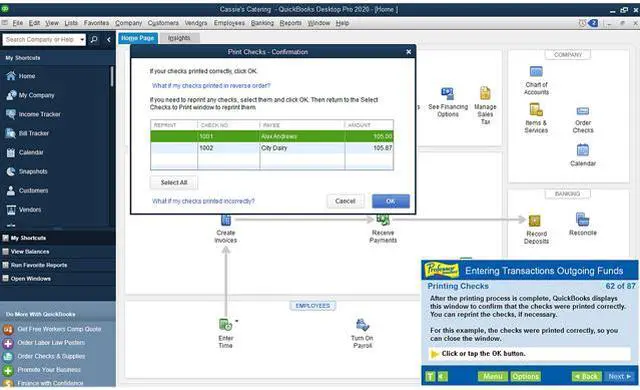Viewport: 640px width, 390px height.
Task: Close the Print Checks Confirmation dialog
Action: 409,52
